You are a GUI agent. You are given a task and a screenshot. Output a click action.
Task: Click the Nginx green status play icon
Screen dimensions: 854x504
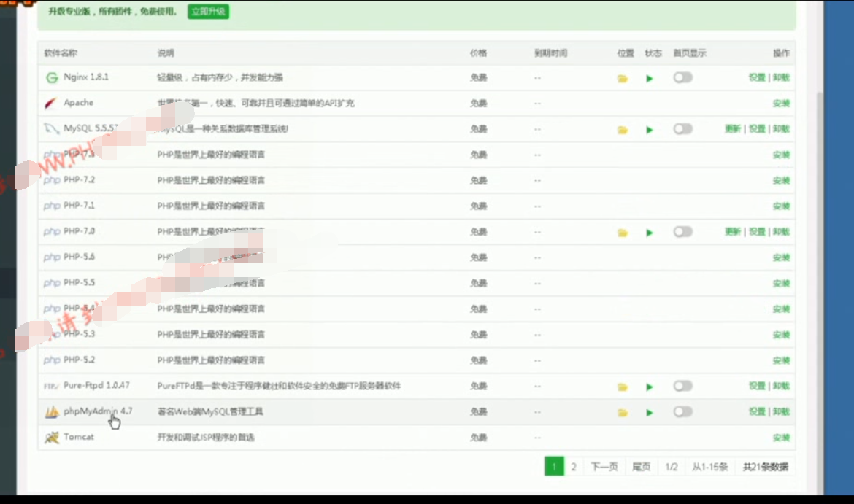pos(649,78)
